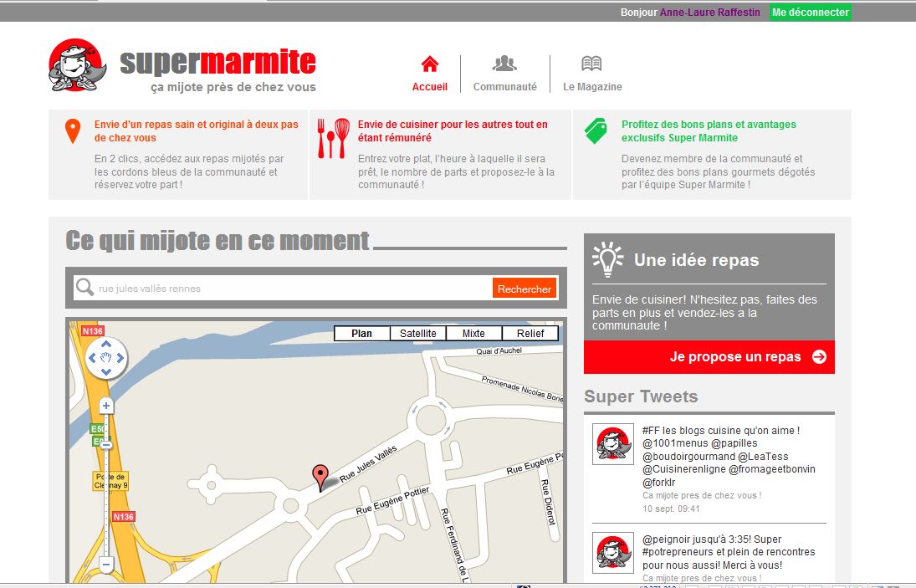This screenshot has height=588, width=916.
Task: Click the search magnifier icon
Action: pos(84,287)
